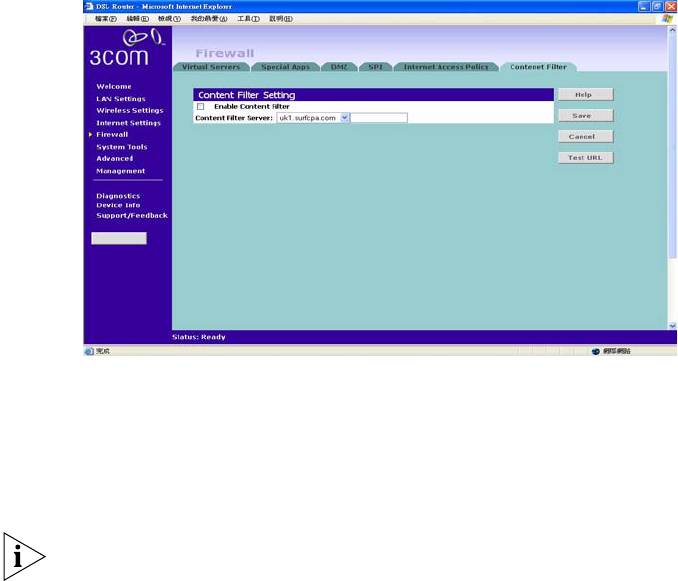Open the third menu (V) in menu bar

169,19
